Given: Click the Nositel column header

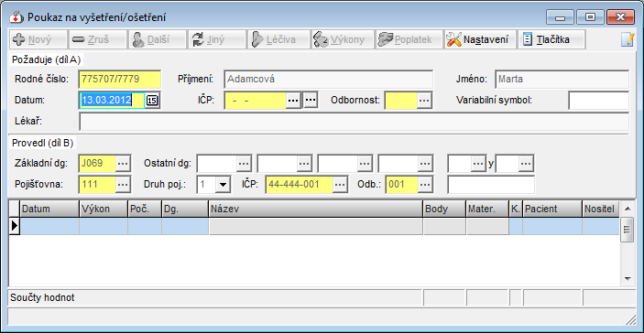Looking at the screenshot, I should (600, 209).
